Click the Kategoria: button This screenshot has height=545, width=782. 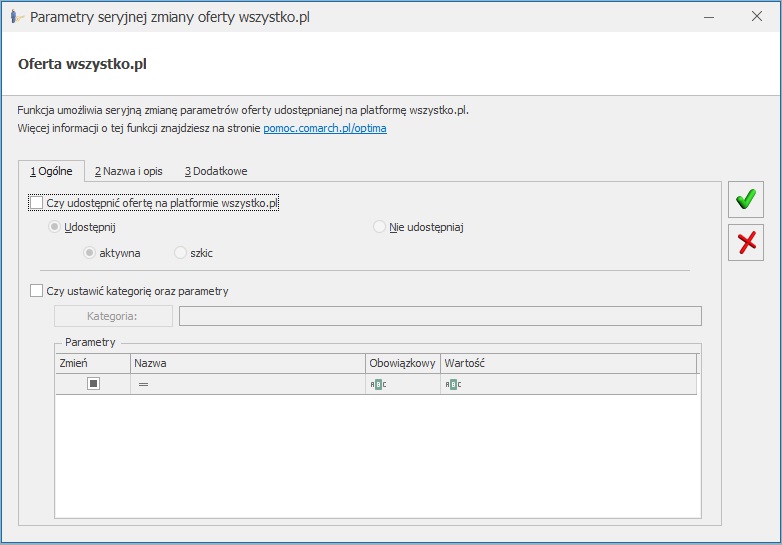click(113, 316)
